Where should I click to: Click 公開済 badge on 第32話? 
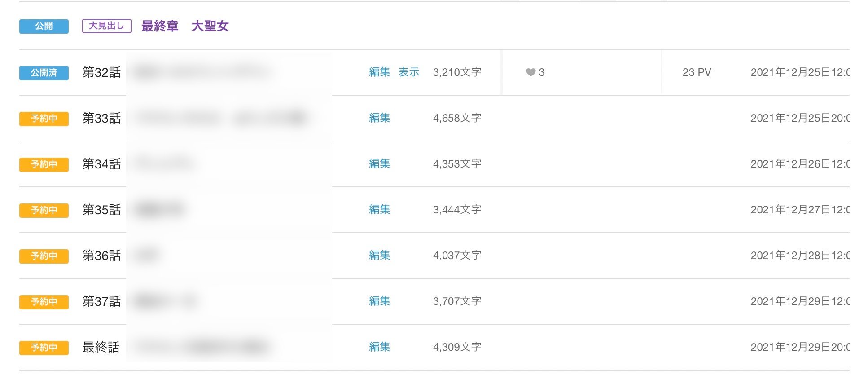[44, 73]
